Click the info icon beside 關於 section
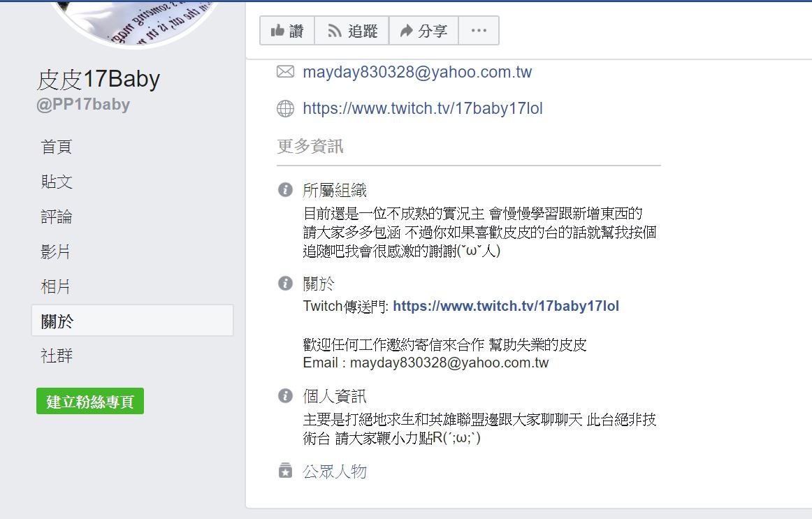 285,283
